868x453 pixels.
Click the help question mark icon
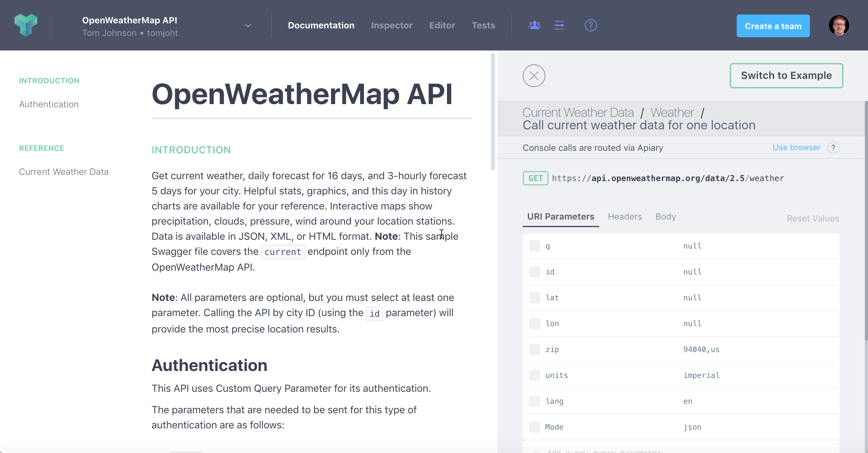coord(590,25)
